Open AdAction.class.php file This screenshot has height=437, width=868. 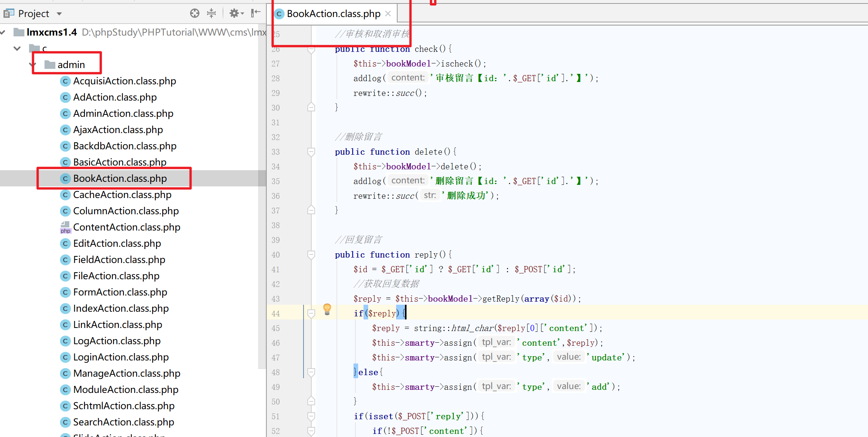click(115, 97)
